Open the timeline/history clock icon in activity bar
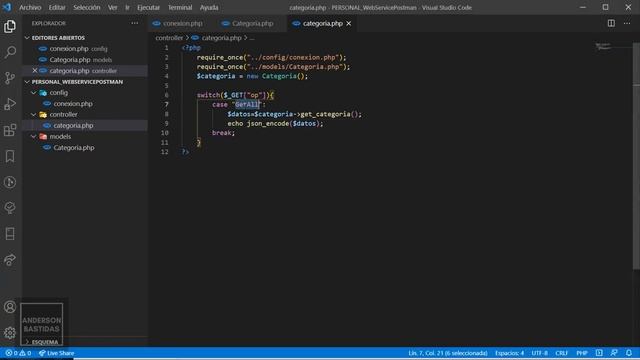 (10, 182)
